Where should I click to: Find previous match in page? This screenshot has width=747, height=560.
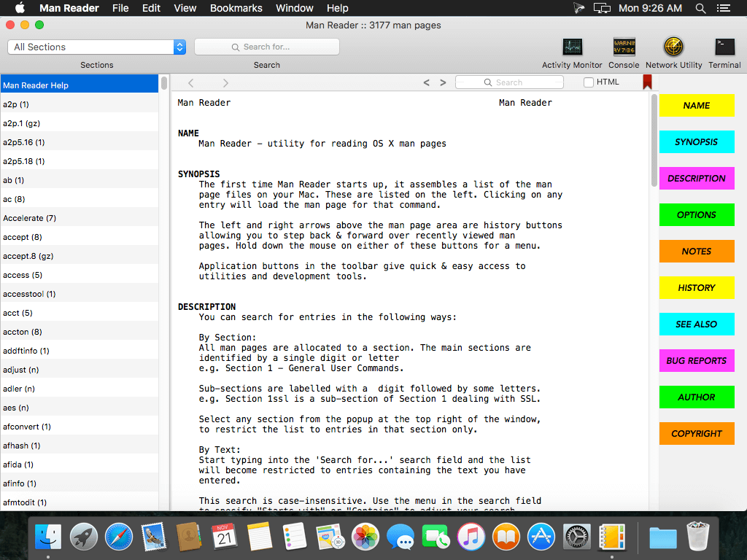click(x=426, y=82)
